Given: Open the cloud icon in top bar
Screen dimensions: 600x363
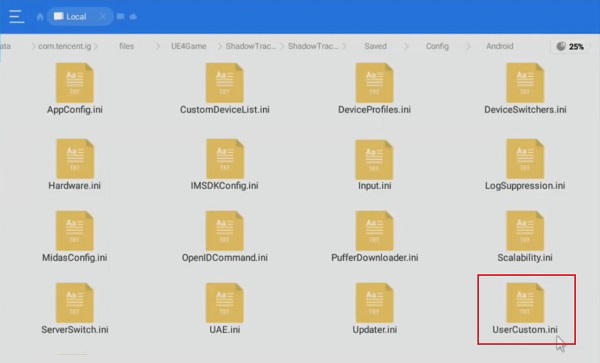Looking at the screenshot, I should click(133, 16).
